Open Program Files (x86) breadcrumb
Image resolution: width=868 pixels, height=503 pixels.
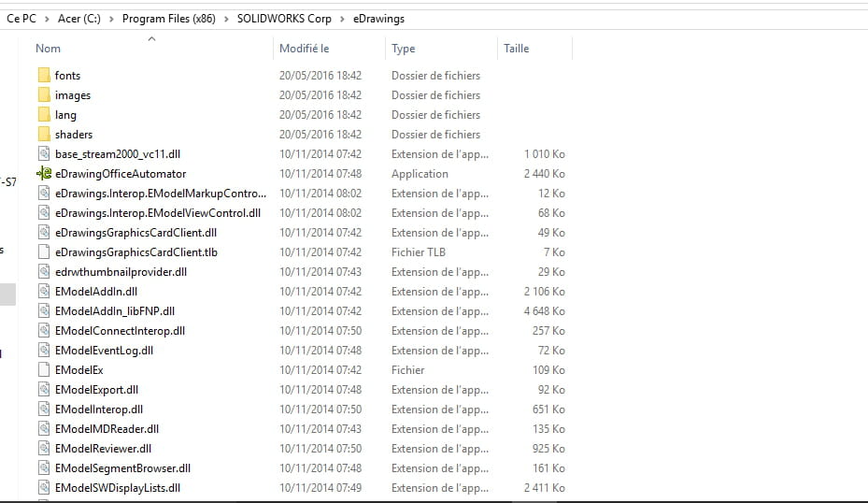pos(169,19)
